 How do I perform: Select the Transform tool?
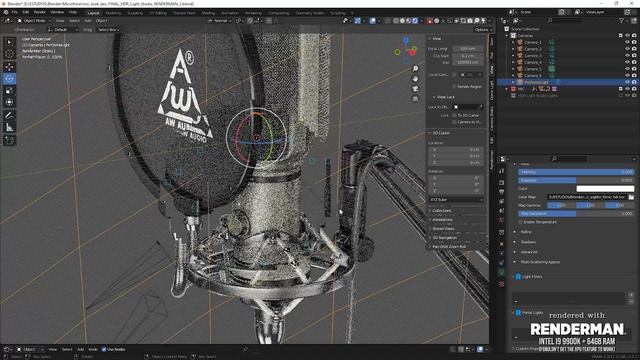point(9,102)
